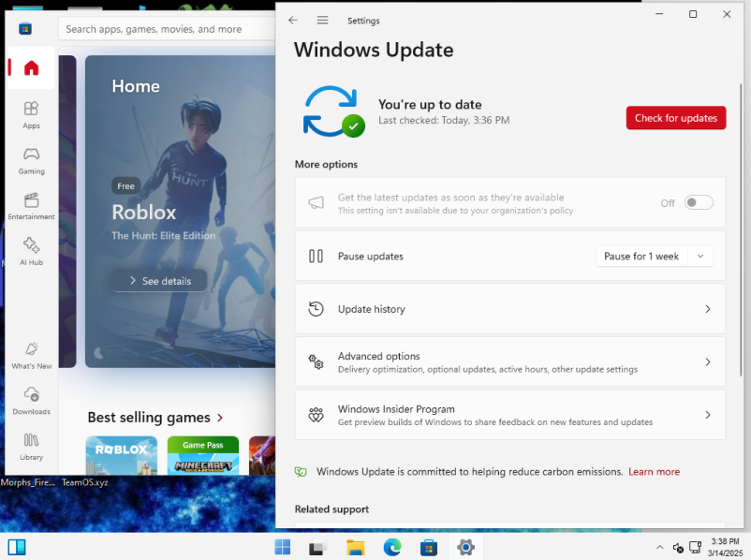Click the Microsoft Store logo icon
The height and width of the screenshot is (560, 751).
tap(25, 29)
